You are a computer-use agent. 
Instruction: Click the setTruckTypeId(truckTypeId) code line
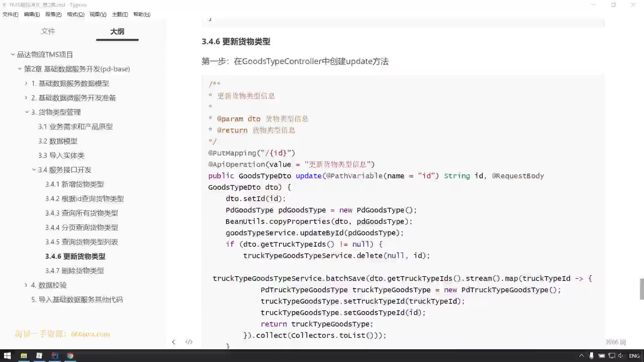(x=362, y=301)
